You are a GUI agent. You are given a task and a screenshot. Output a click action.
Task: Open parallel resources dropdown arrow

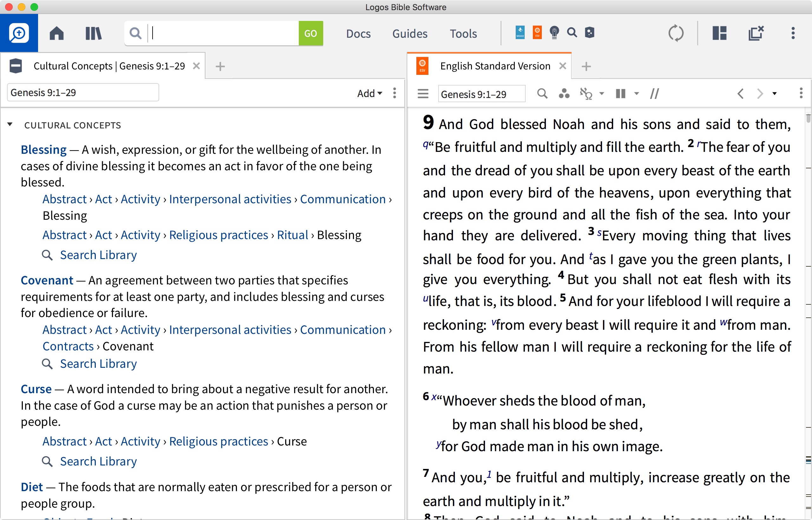636,94
